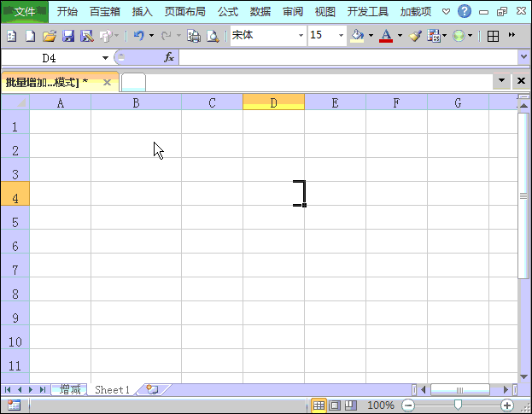
Task: Click the conditional formatting table icon
Action: point(434,35)
